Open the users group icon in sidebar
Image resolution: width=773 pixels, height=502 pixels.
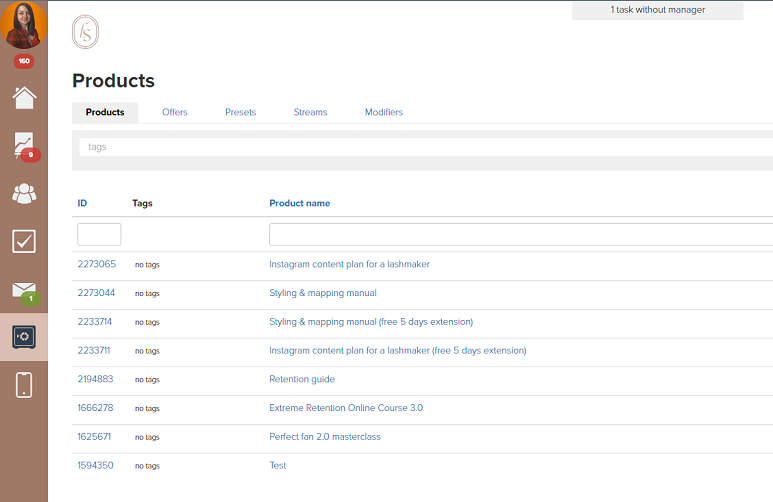(24, 193)
